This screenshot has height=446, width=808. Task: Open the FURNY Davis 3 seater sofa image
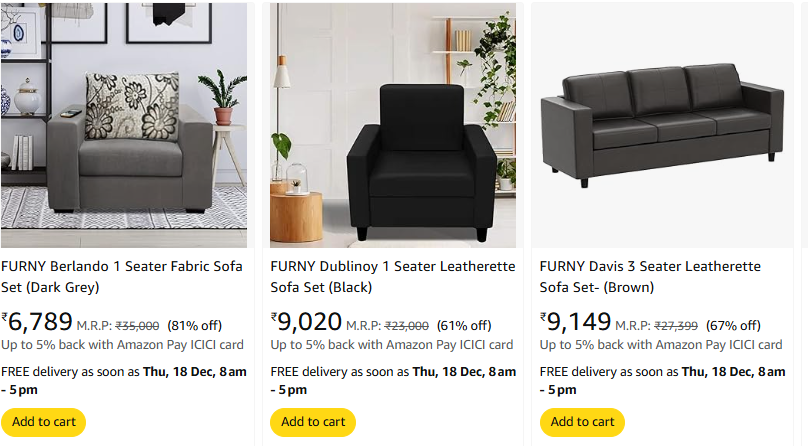(662, 125)
